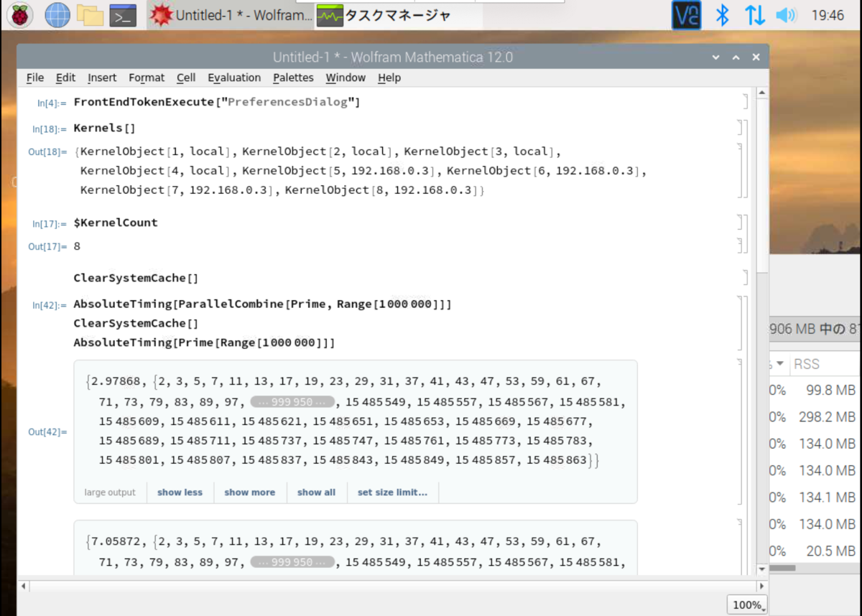Open the Bluetooth tray menu
Viewport: 862px width, 616px height.
coord(723,15)
